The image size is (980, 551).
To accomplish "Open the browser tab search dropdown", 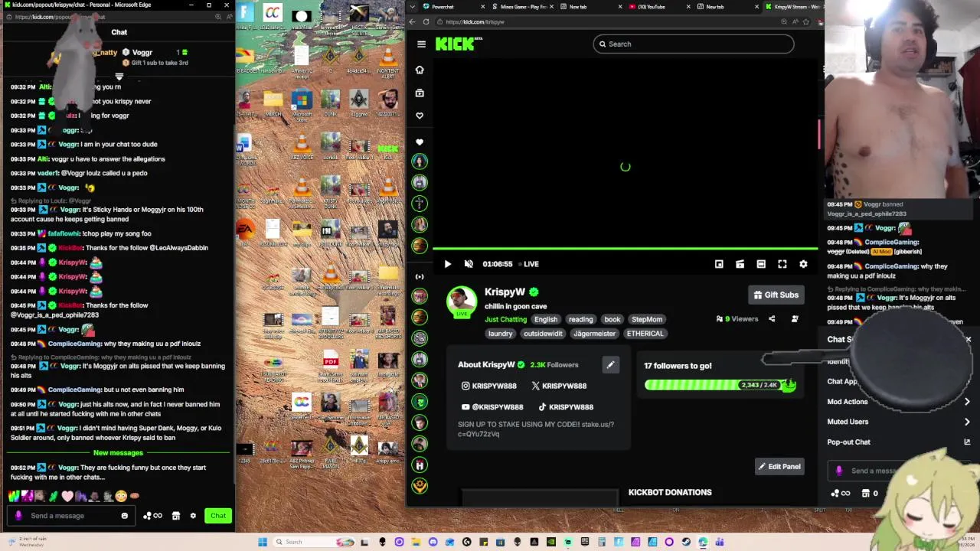I will [x=412, y=7].
